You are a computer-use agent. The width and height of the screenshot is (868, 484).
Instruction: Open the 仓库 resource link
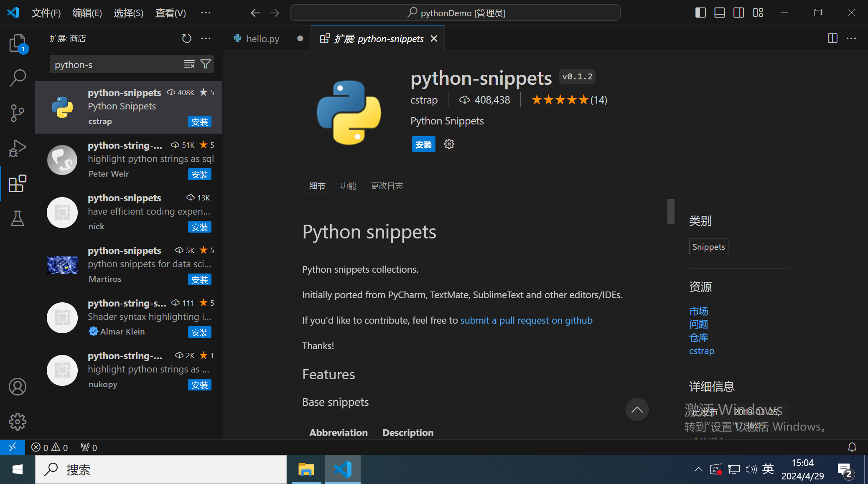(x=698, y=338)
